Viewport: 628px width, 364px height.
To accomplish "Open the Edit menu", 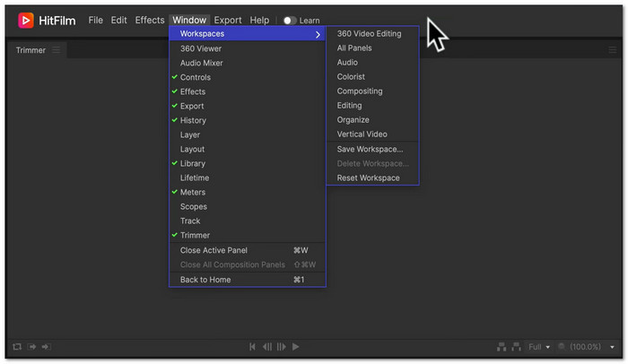I will [x=119, y=20].
